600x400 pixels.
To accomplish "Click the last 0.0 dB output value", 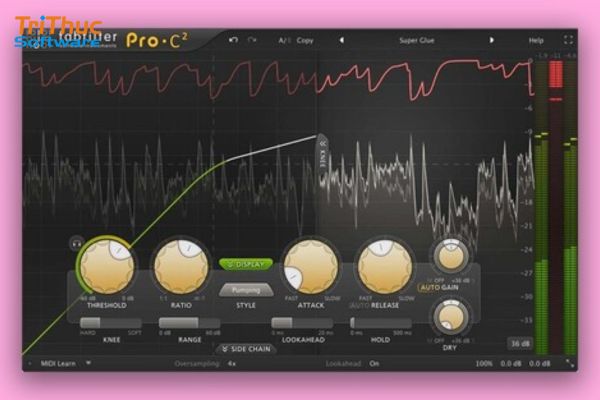I will coord(540,364).
